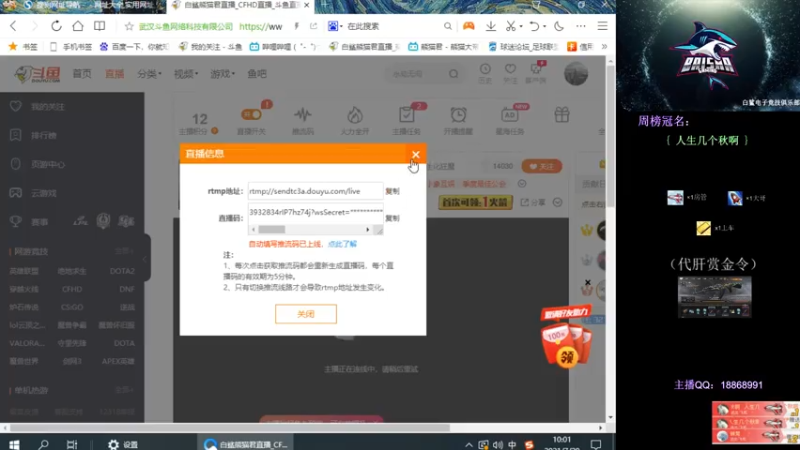Click the 分享 share button
Screen dimensions: 800x450
[x=533, y=203]
